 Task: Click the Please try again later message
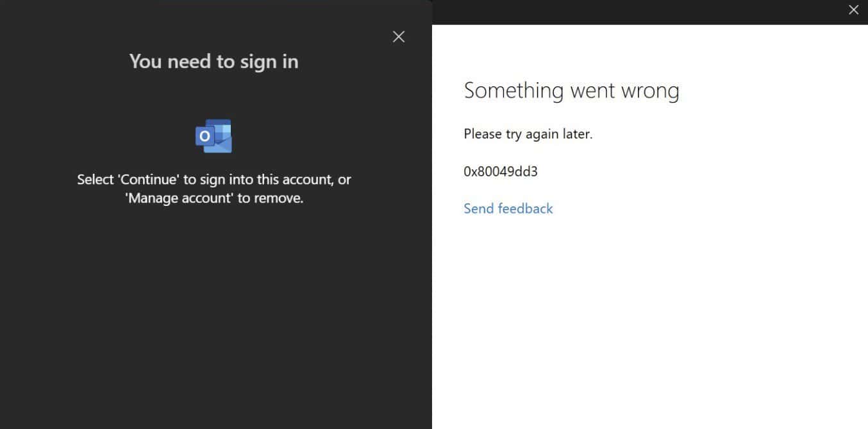pyautogui.click(x=528, y=133)
